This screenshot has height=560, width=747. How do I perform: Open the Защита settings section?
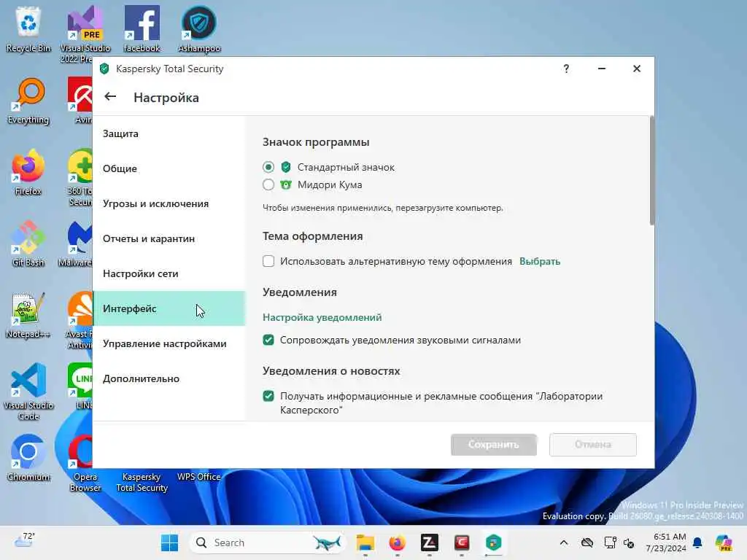point(169,134)
